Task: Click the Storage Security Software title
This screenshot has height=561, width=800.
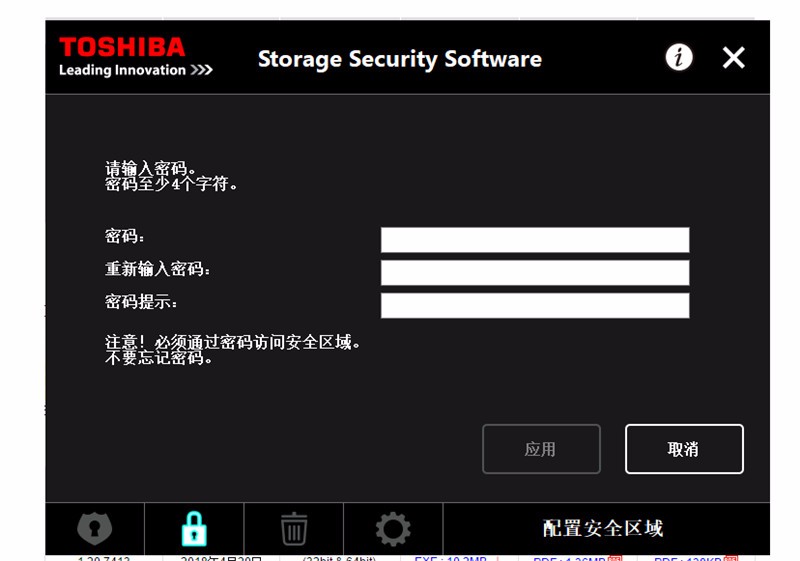Action: point(399,59)
